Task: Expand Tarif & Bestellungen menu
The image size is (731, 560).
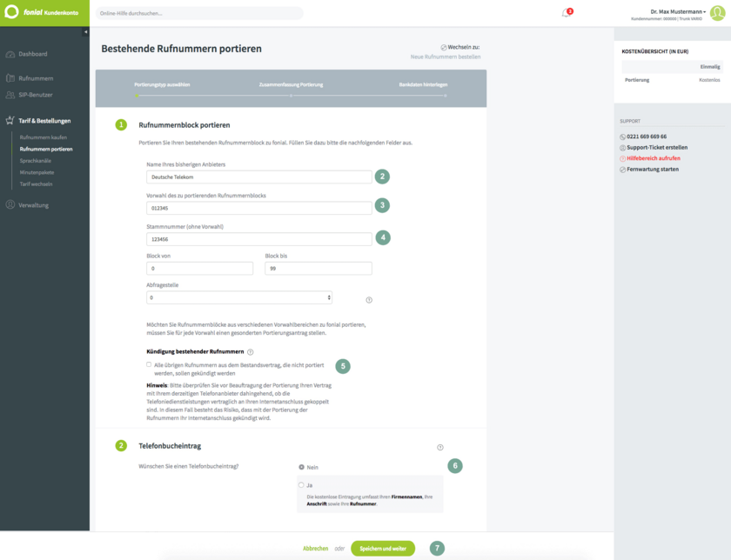Action: point(44,121)
